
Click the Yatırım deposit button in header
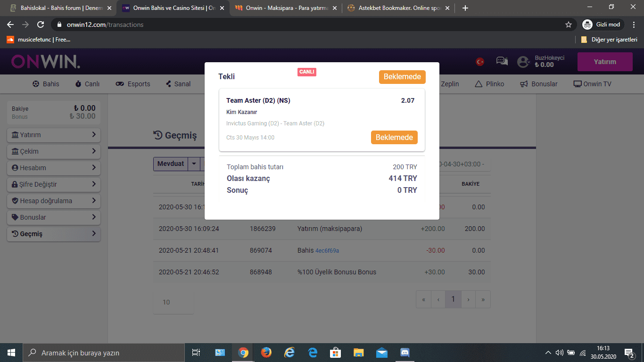(x=605, y=62)
